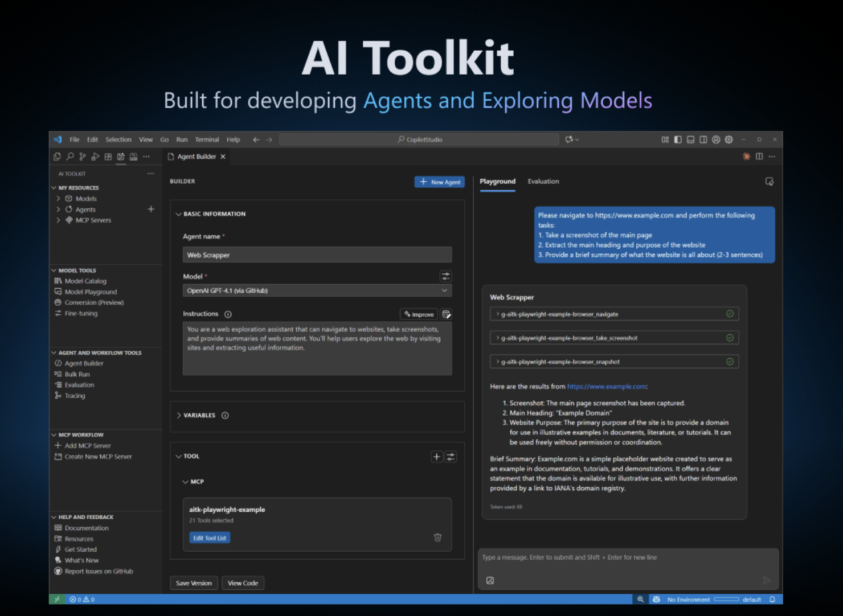Create a New Agent

pos(439,182)
